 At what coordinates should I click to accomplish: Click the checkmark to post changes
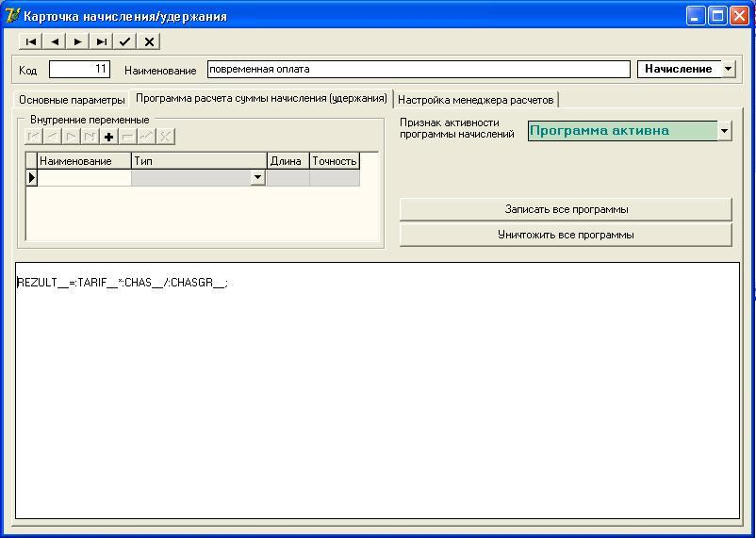[x=125, y=41]
